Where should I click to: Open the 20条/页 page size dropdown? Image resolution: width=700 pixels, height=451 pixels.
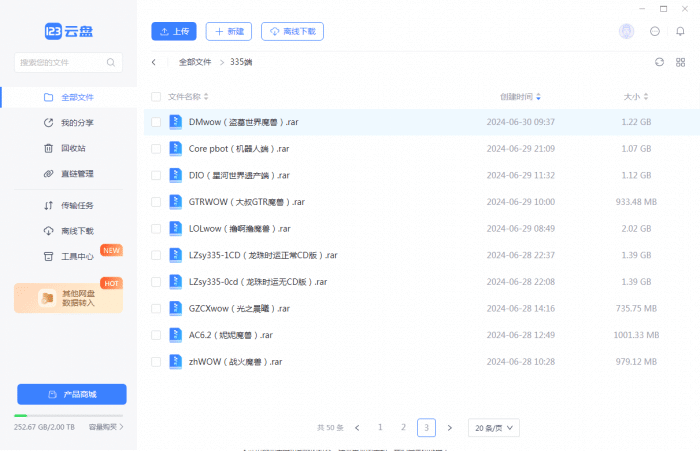[494, 427]
